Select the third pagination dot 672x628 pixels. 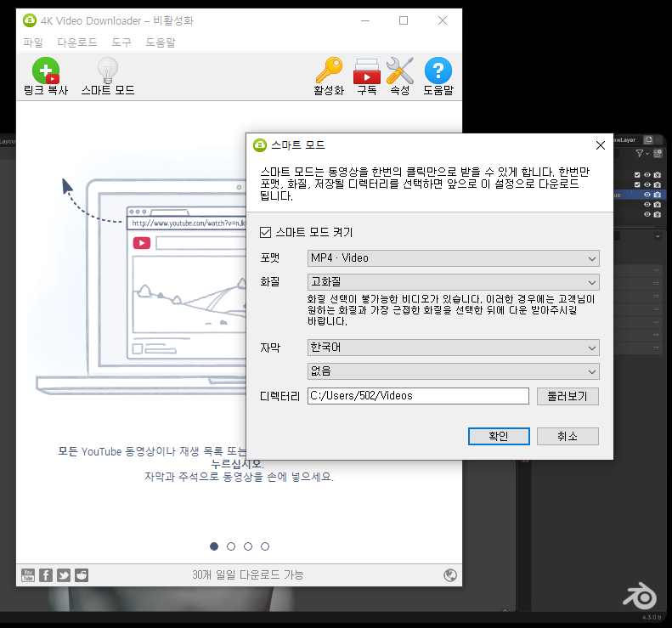click(x=248, y=546)
